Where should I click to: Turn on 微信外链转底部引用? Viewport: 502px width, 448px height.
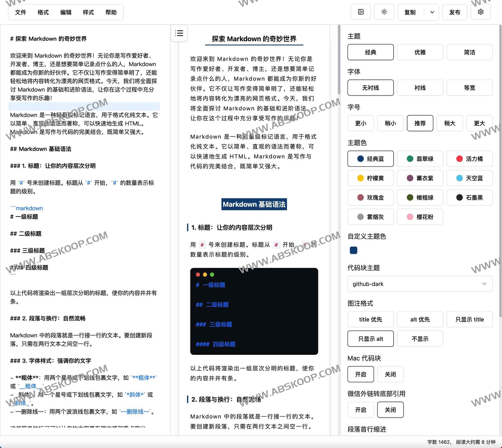(x=360, y=410)
